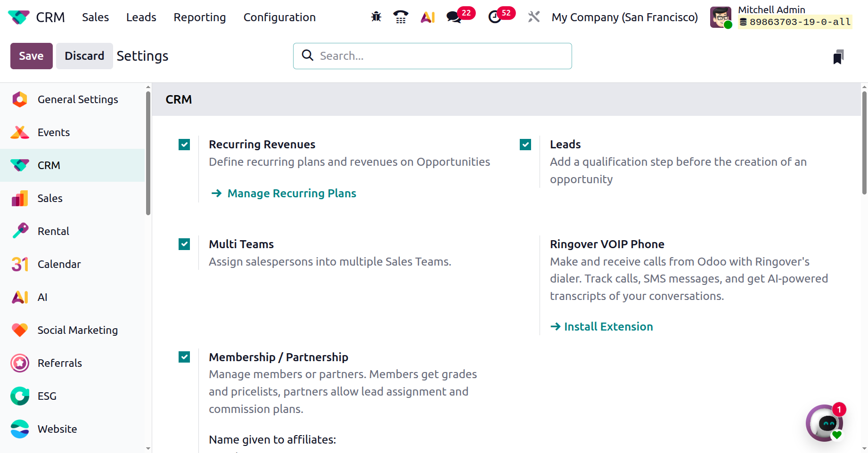Click the wrench tools icon

[533, 17]
